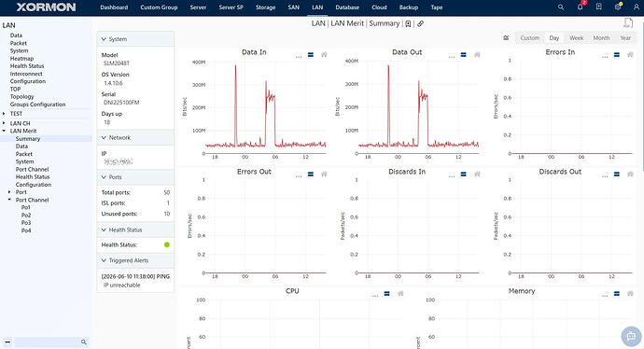This screenshot has height=349, width=644.
Task: Open the chat support bubble
Action: click(x=631, y=336)
